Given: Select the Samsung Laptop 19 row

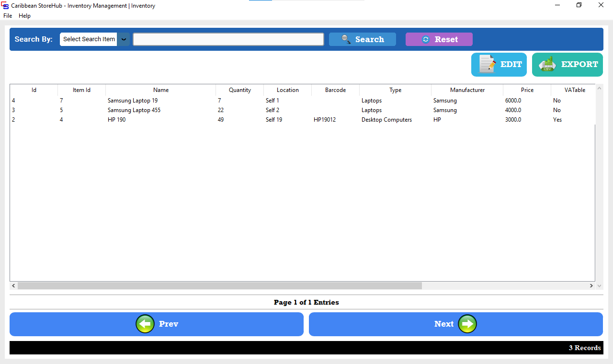Looking at the screenshot, I should click(303, 101).
